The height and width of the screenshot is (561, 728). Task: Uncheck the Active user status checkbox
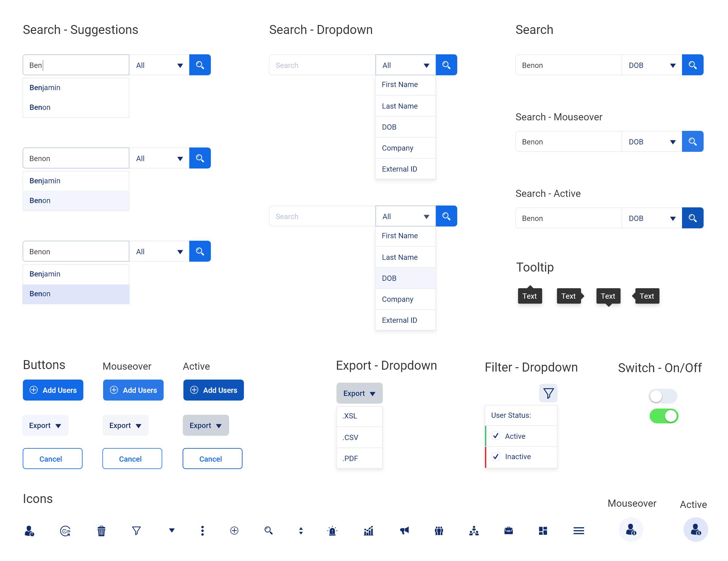[x=496, y=436]
